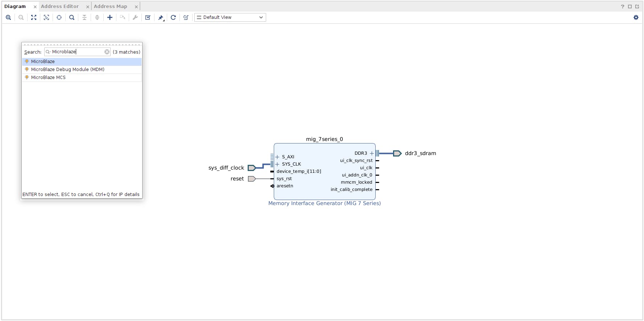Clear the Microblaze search text
Image resolution: width=644 pixels, height=321 pixels.
107,52
